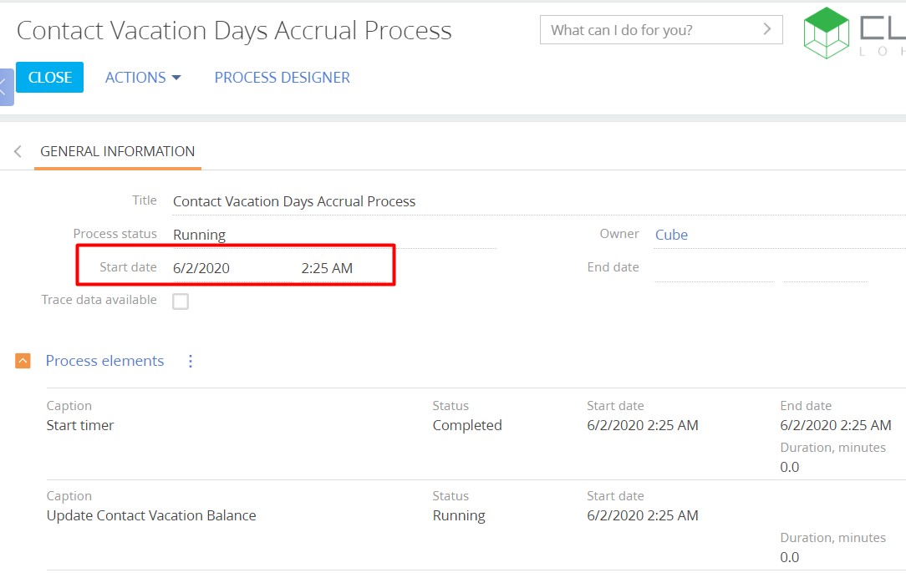
Task: Click the green cube logo
Action: pos(827,33)
